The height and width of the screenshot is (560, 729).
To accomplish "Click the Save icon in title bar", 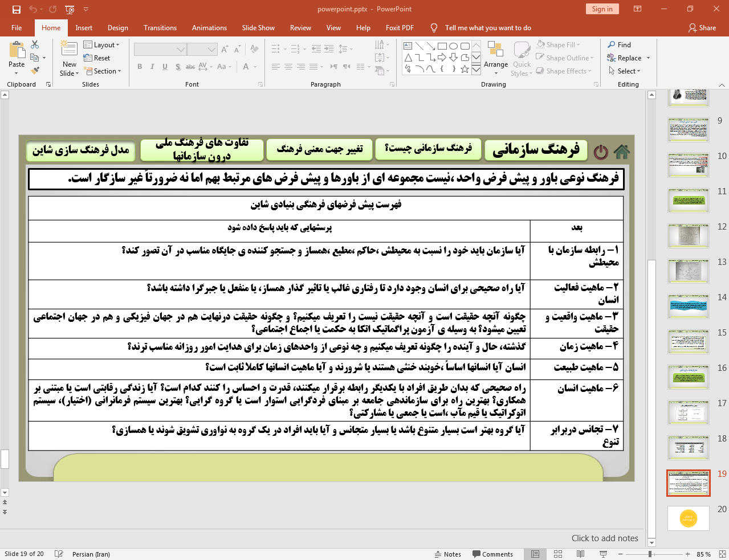I will [16, 9].
